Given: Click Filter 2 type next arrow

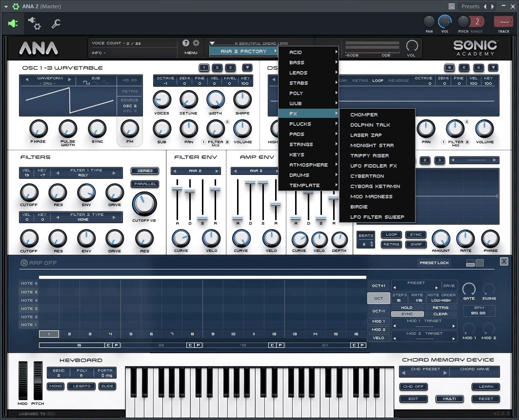Looking at the screenshot, I should point(114,217).
